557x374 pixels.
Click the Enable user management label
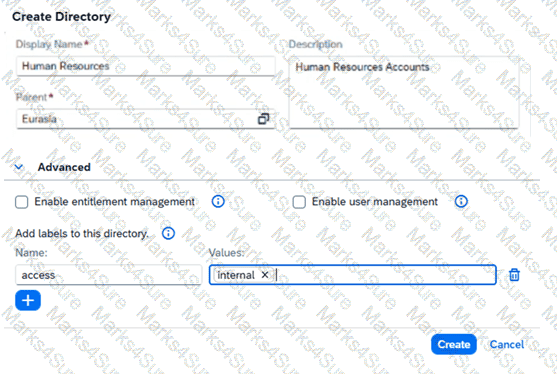pyautogui.click(x=375, y=202)
